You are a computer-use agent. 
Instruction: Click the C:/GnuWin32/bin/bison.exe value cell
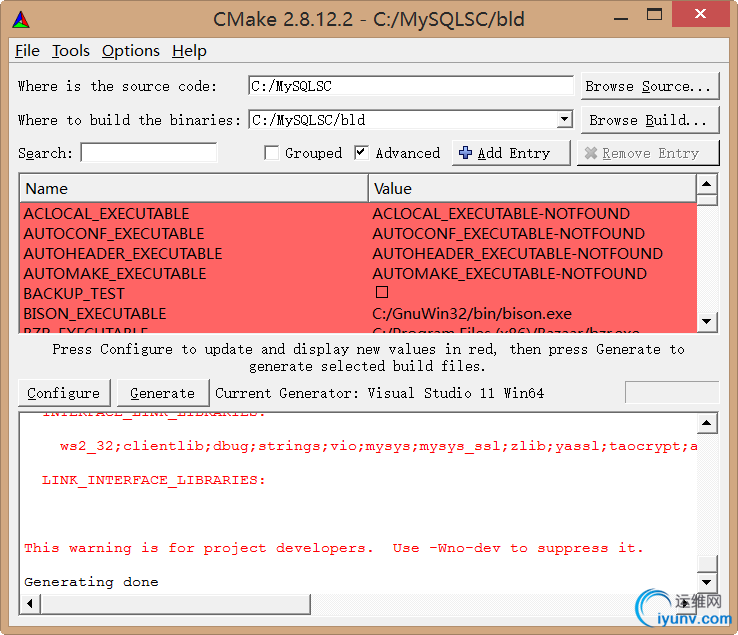tap(472, 313)
